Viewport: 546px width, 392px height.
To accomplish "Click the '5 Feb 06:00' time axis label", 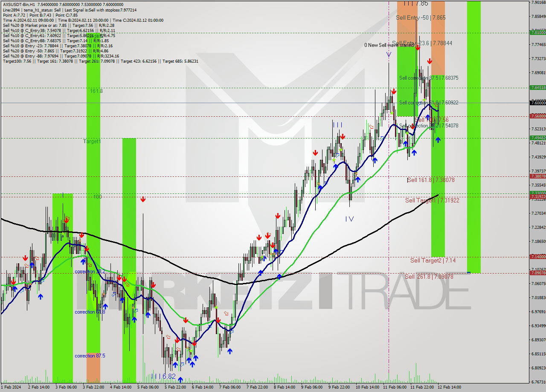I will [148, 387].
